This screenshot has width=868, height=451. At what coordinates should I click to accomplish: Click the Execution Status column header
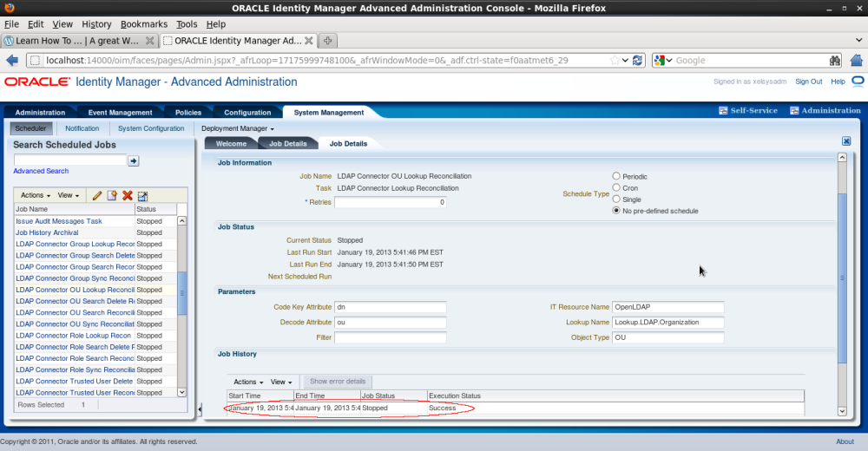(x=615, y=395)
